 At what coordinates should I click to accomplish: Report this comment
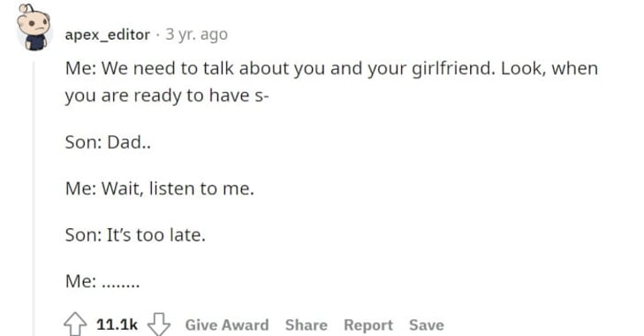(368, 325)
